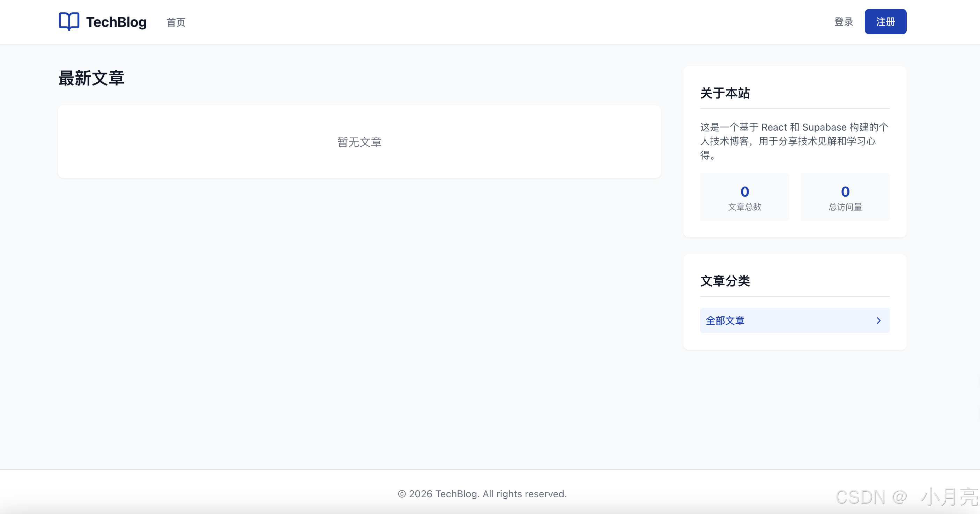Viewport: 980px width, 514px height.
Task: Click the footer copyright TechBlog text
Action: tap(482, 494)
